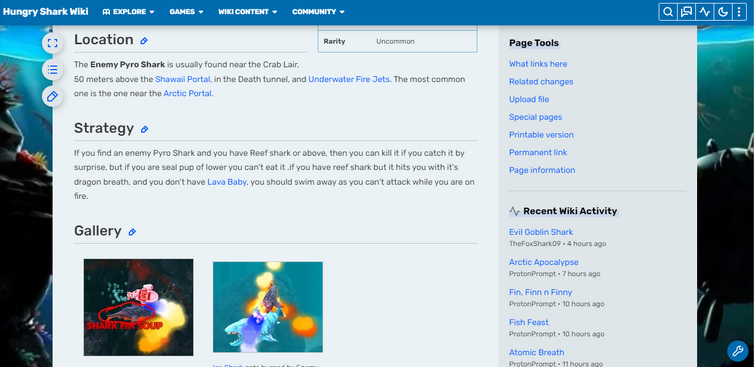Open the search icon in top bar
755x367 pixels.
coord(668,12)
